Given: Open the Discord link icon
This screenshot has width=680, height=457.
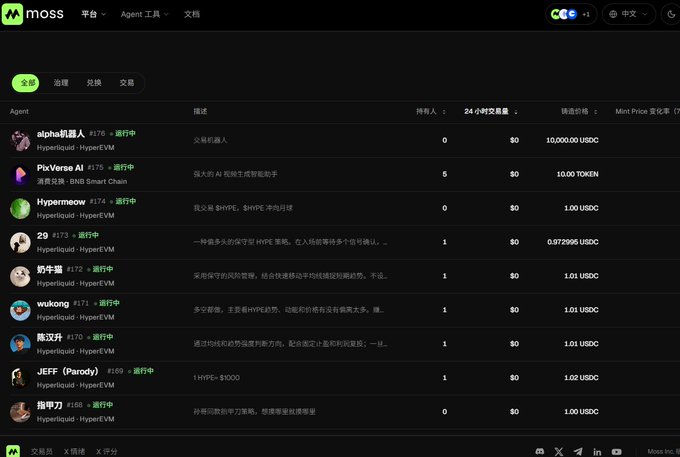Looking at the screenshot, I should pos(539,451).
